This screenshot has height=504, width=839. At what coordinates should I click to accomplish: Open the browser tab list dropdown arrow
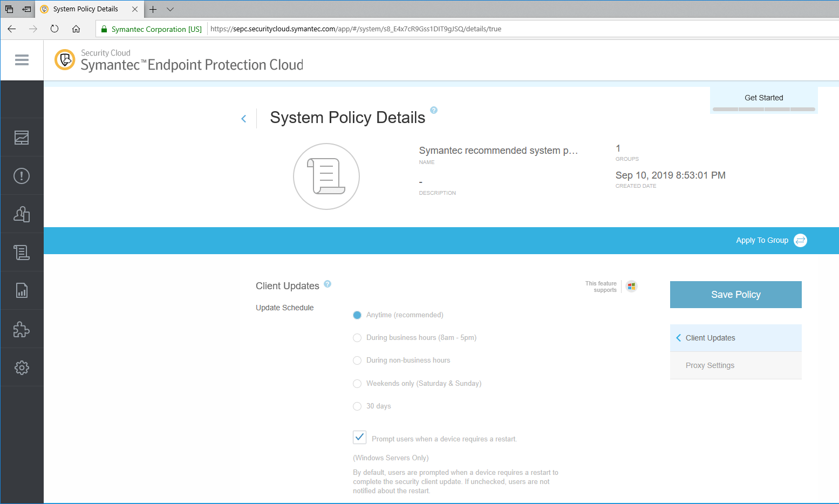(x=170, y=9)
